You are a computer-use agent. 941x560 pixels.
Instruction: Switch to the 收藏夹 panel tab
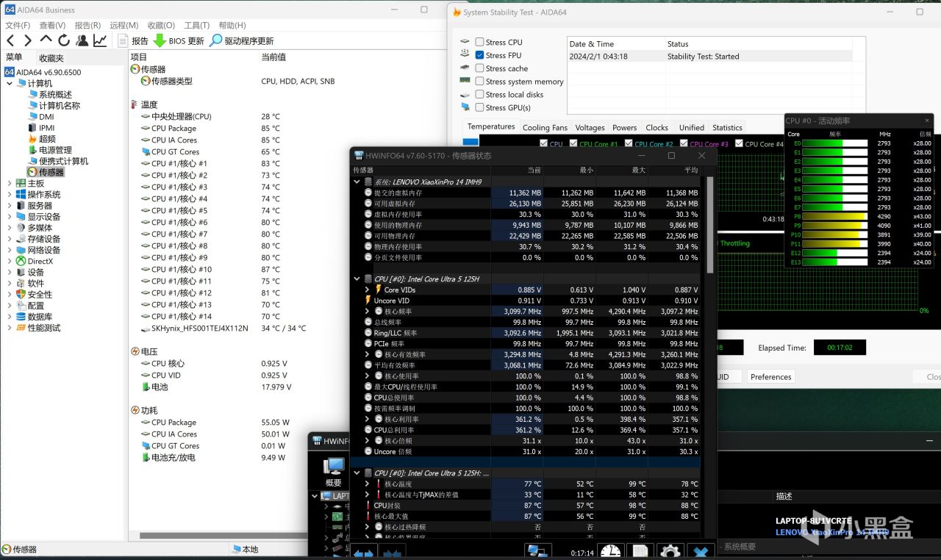(x=51, y=58)
